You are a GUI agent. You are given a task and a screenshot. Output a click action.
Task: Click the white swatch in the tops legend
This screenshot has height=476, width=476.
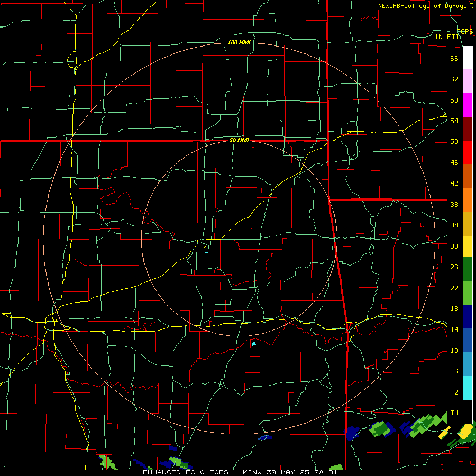coord(467,58)
